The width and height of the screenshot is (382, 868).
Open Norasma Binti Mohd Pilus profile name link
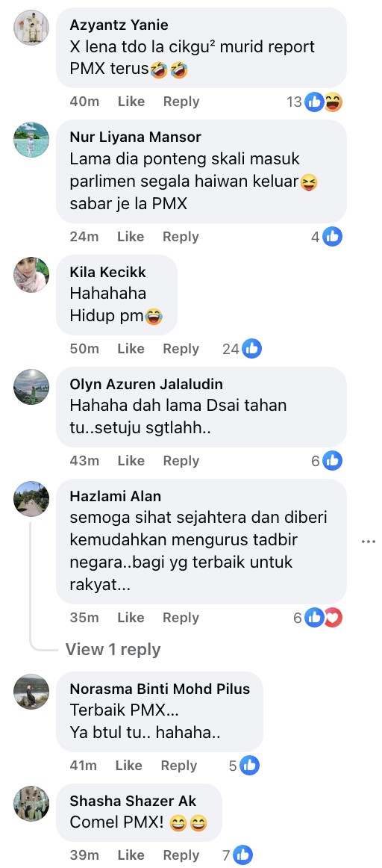point(160,689)
